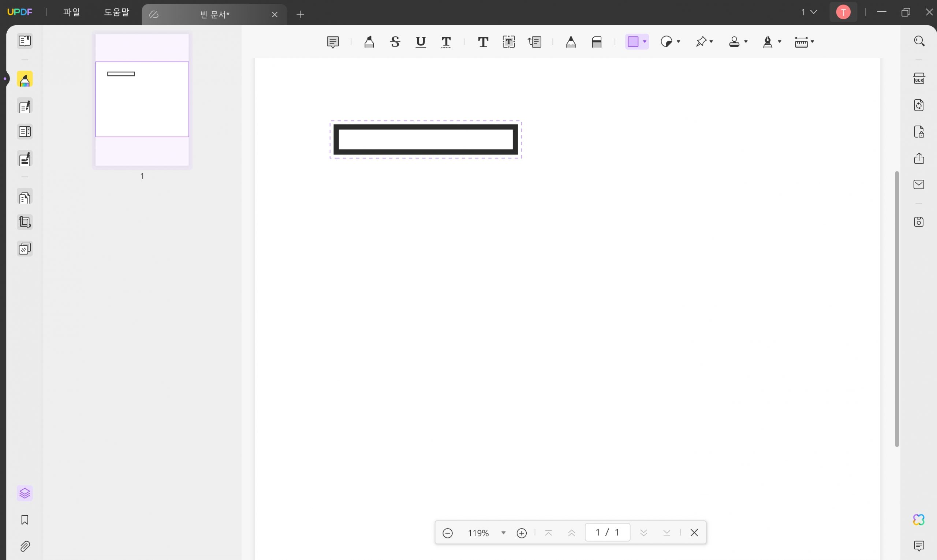Toggle the layers panel in sidebar
937x560 pixels.
[25, 493]
